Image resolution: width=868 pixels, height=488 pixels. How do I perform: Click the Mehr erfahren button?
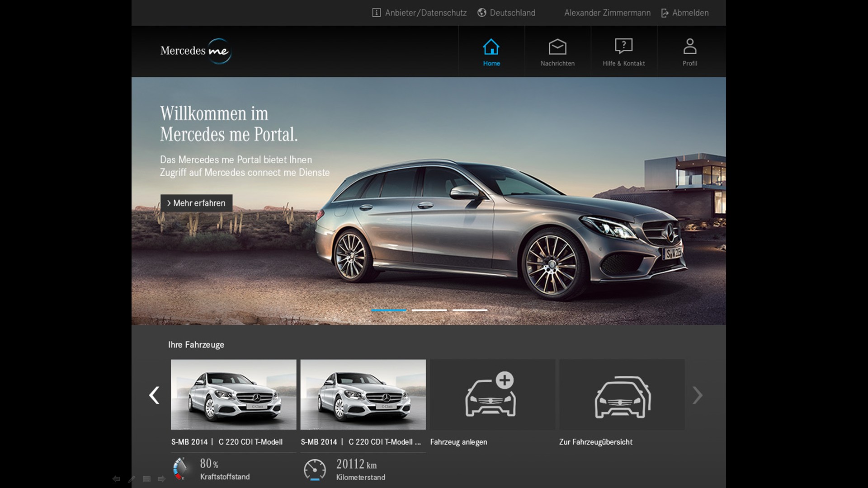(x=196, y=203)
